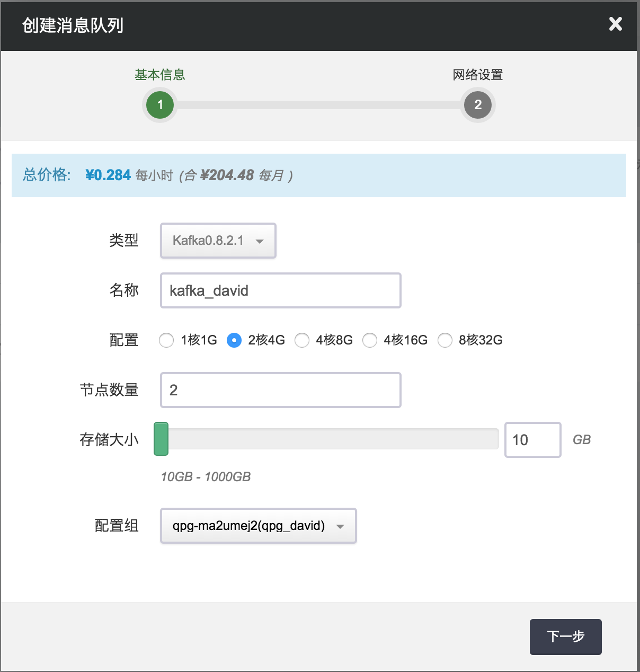Click the green storage size slider handle
This screenshot has width=640, height=672.
pos(161,439)
